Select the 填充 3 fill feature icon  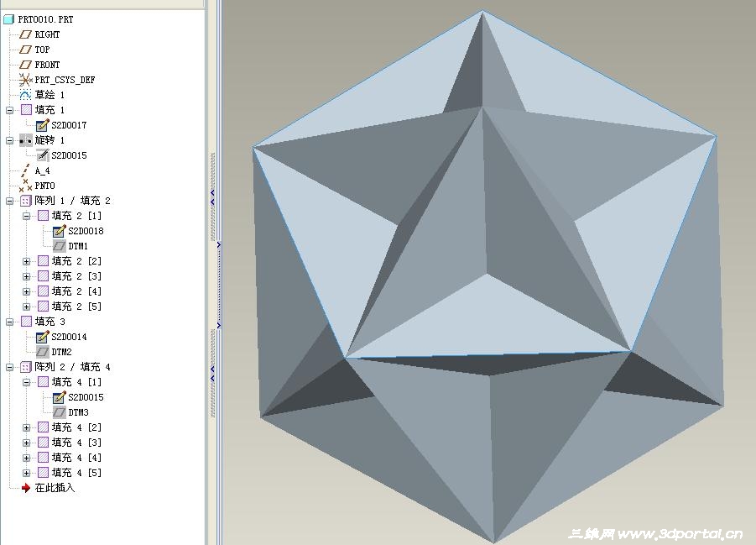tap(26, 322)
